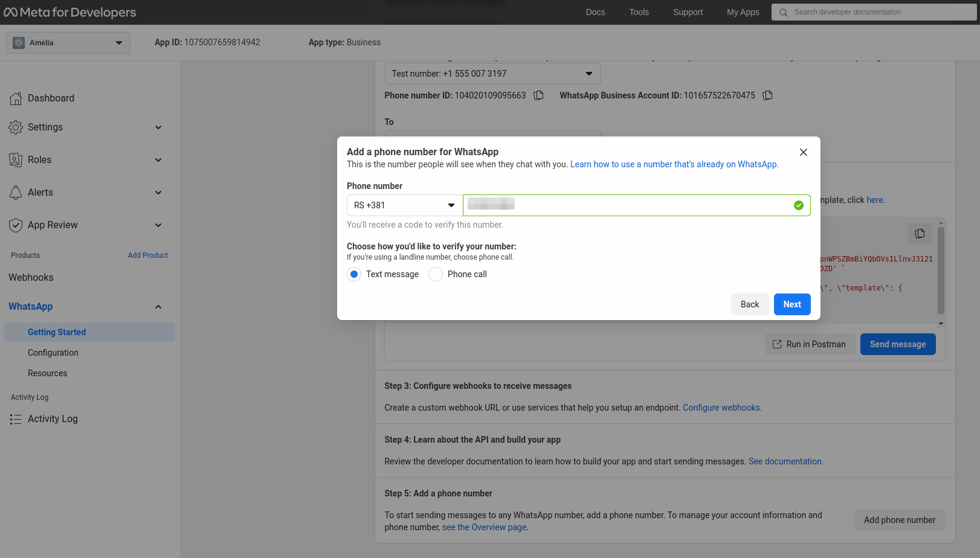The width and height of the screenshot is (980, 558).
Task: Click the Search developer documentation field
Action: 874,12
